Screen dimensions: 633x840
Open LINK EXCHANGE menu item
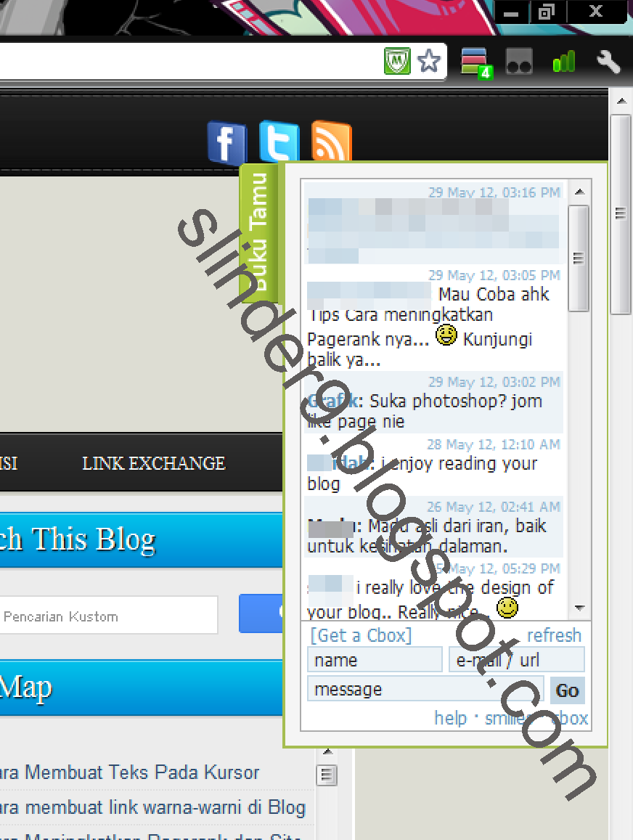pos(154,463)
